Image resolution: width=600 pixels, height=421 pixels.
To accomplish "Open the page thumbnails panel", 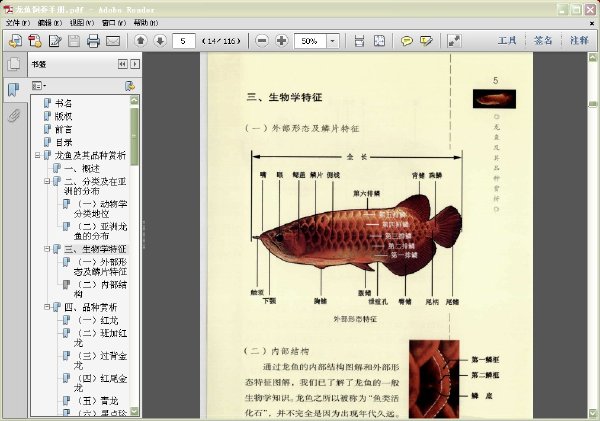I will 14,64.
